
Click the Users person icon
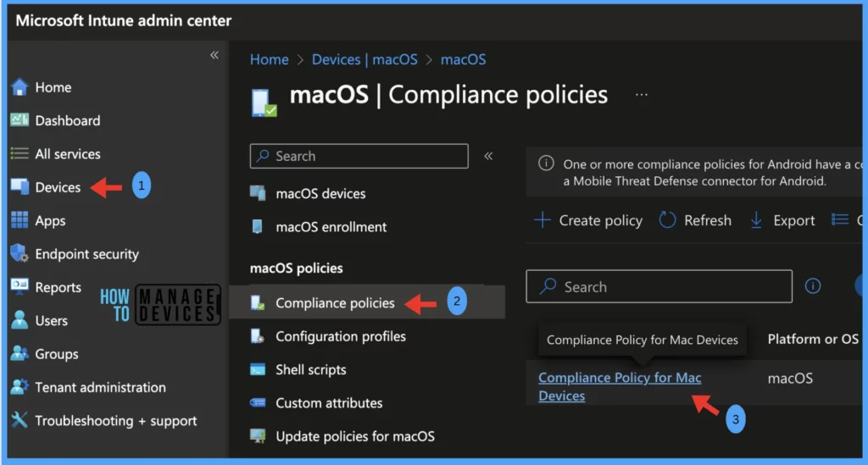tap(19, 319)
